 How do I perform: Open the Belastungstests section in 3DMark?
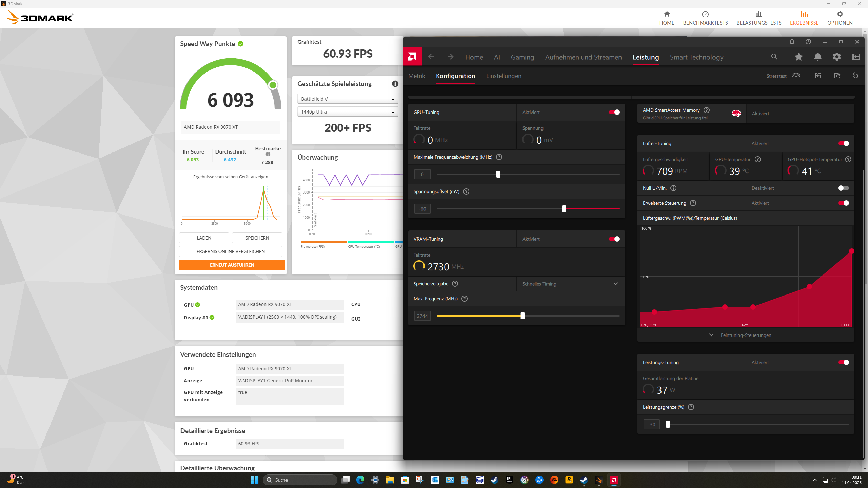[x=759, y=18]
